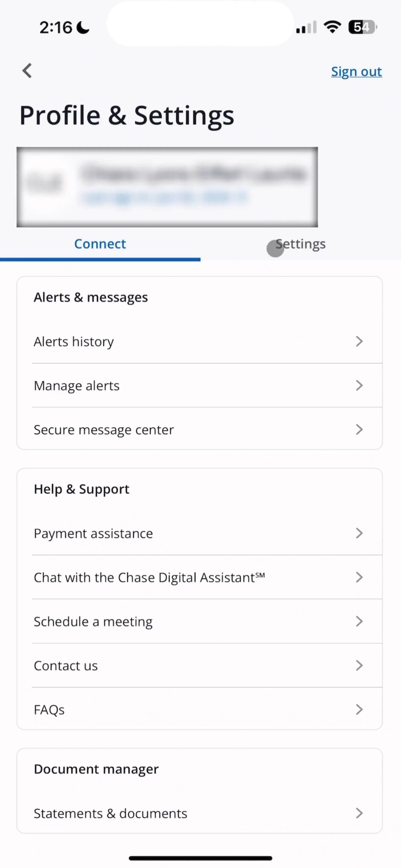Image resolution: width=401 pixels, height=868 pixels.
Task: Tap the Schedule a meeting chevron
Action: (359, 621)
